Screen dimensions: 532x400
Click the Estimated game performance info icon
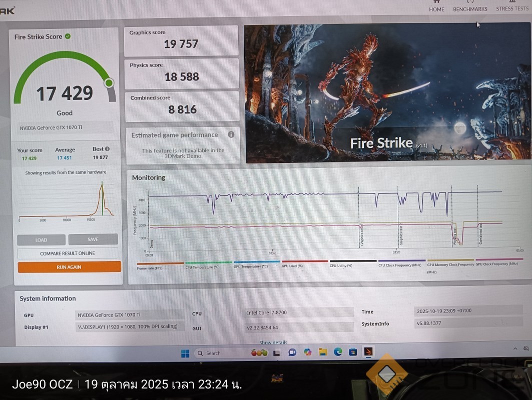[231, 134]
